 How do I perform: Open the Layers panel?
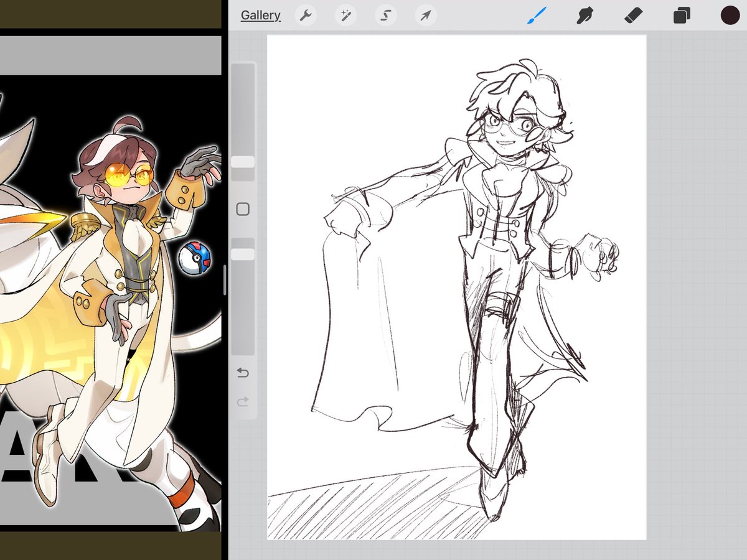[682, 16]
